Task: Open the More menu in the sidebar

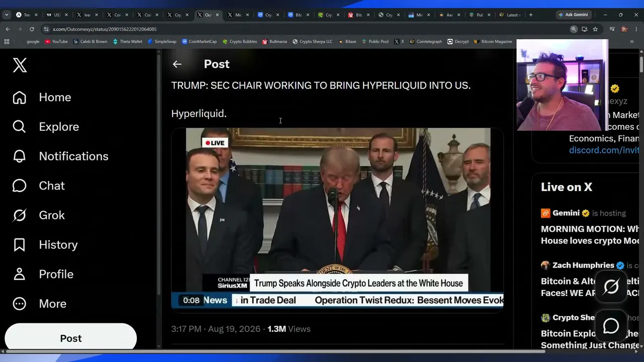Action: point(39,304)
